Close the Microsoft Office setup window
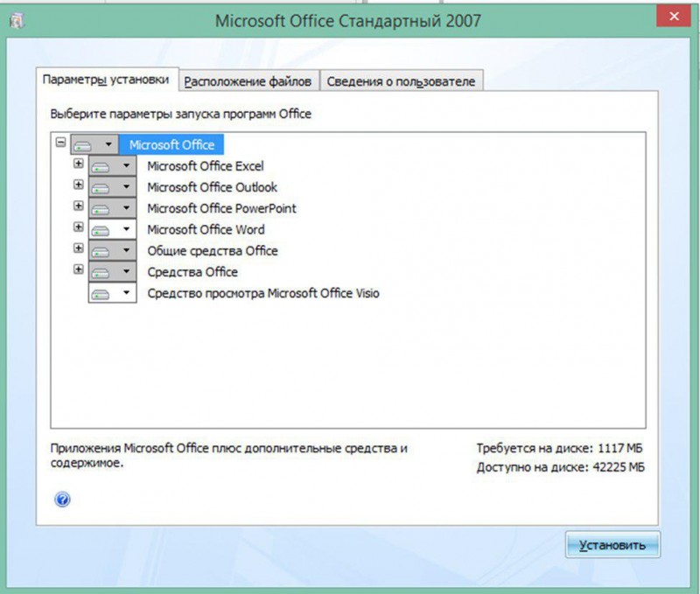 click(674, 16)
